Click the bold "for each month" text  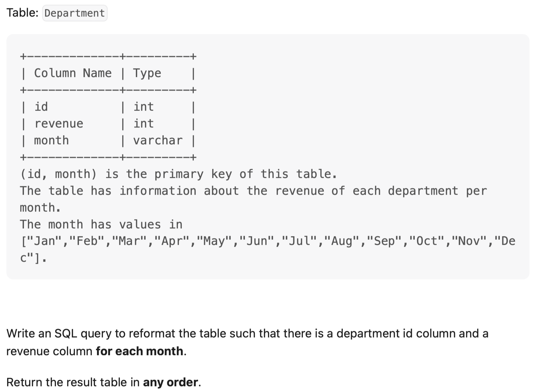(x=139, y=351)
